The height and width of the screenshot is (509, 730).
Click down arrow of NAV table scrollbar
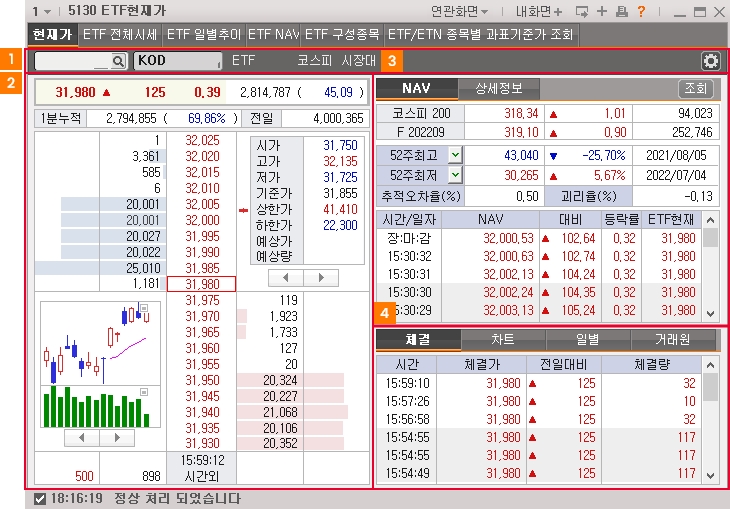point(710,314)
